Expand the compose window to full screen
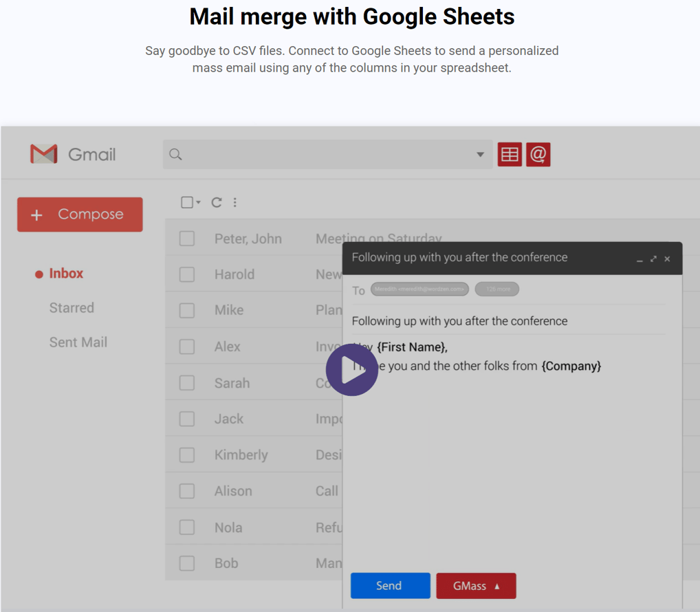Screen dimensions: 700x612 click(653, 259)
